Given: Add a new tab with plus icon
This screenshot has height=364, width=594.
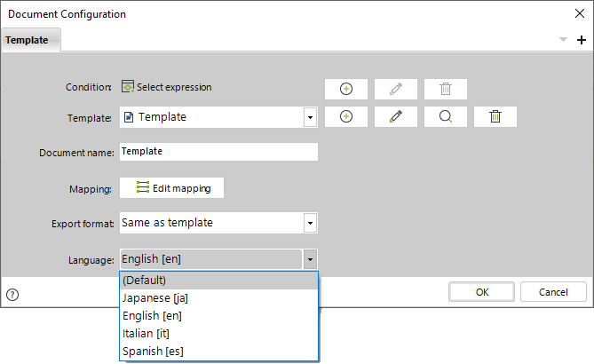Looking at the screenshot, I should pyautogui.click(x=581, y=40).
